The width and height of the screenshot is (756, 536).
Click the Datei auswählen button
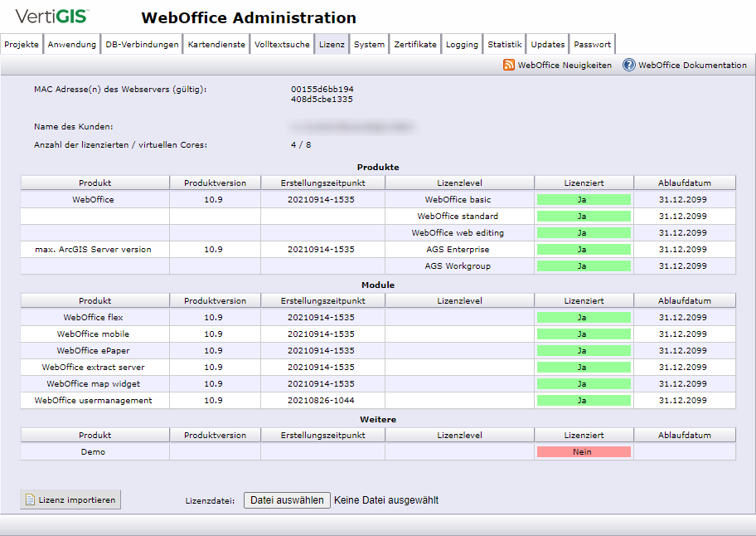coord(287,500)
